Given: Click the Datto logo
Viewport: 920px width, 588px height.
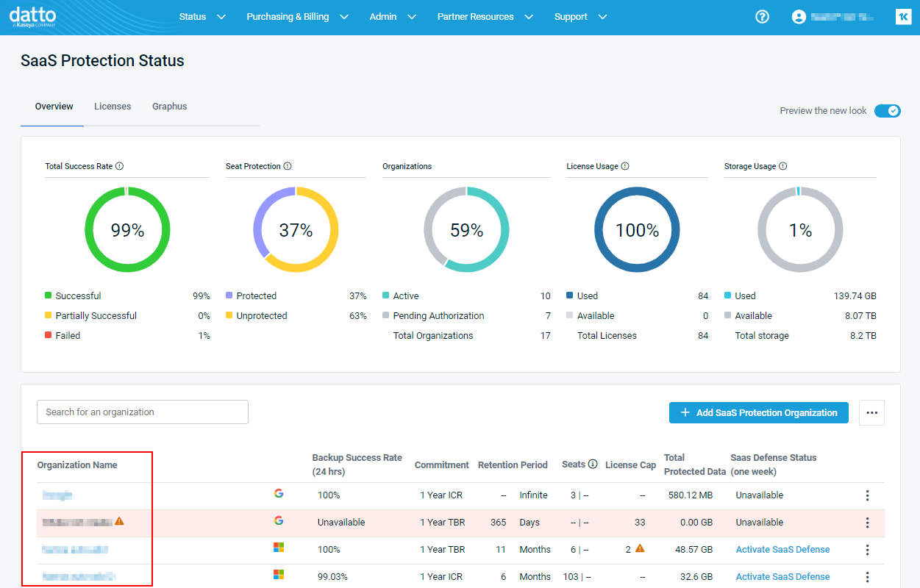Looking at the screenshot, I should [x=33, y=17].
